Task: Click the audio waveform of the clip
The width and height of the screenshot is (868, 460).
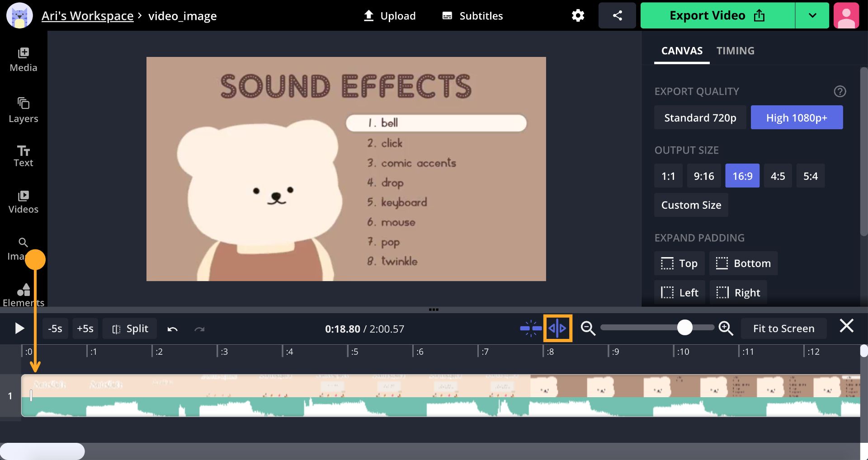Action: click(441, 407)
